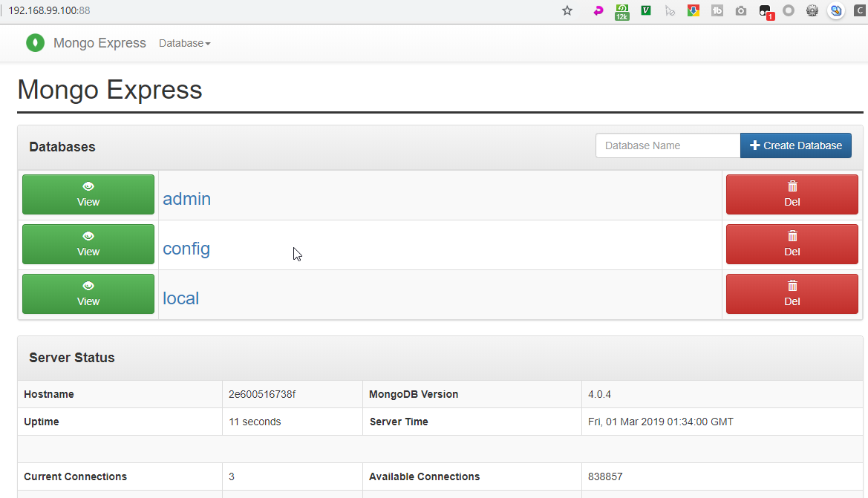868x498 pixels.
Task: Click the black extension icon with red 1 badge
Action: (766, 12)
